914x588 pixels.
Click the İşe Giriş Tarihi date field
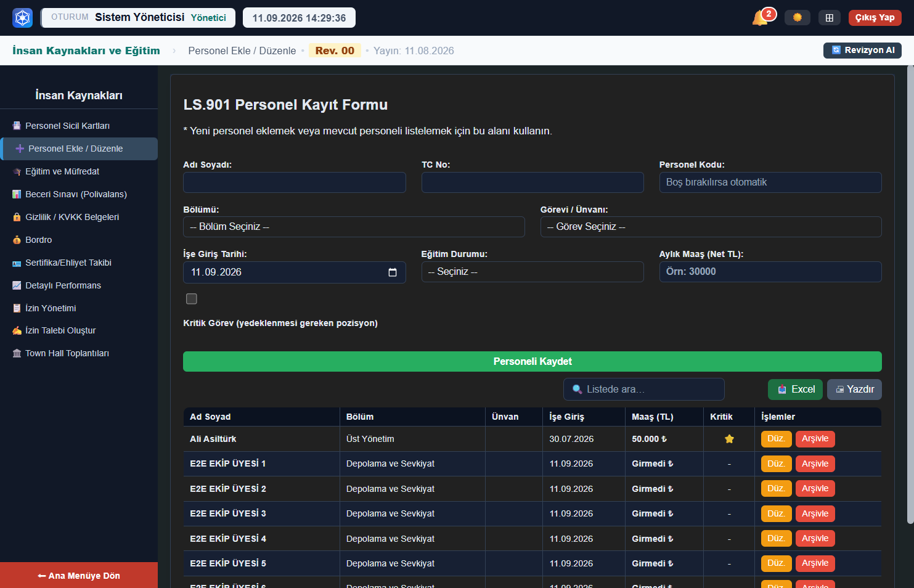295,272
